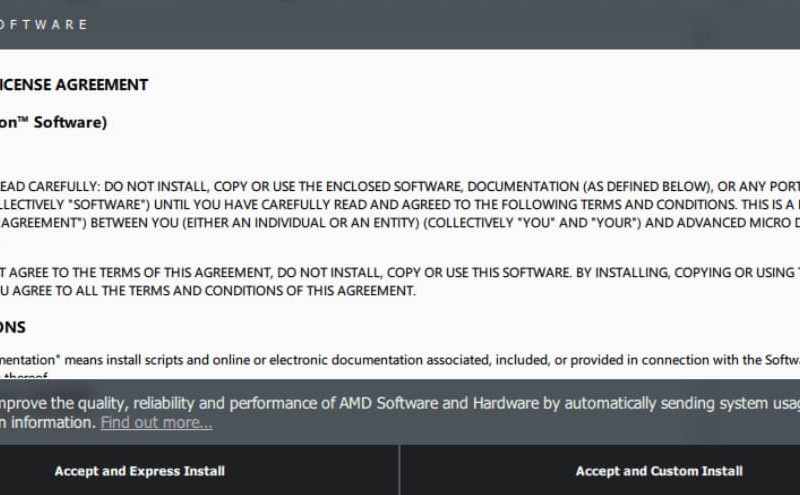Click line 'AGREE TO THE TERMS OF THIS AGREEMENT'
Image resolution: width=800 pixels, height=495 pixels.
point(400,273)
